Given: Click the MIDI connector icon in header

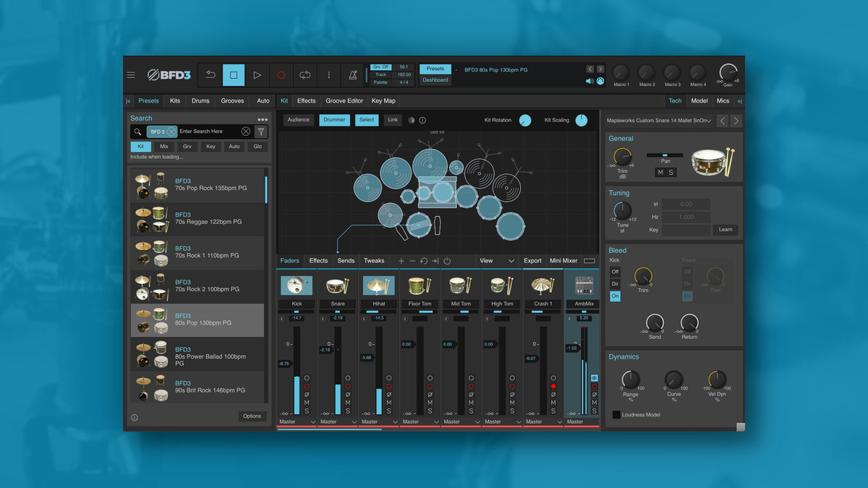Looking at the screenshot, I should [600, 81].
